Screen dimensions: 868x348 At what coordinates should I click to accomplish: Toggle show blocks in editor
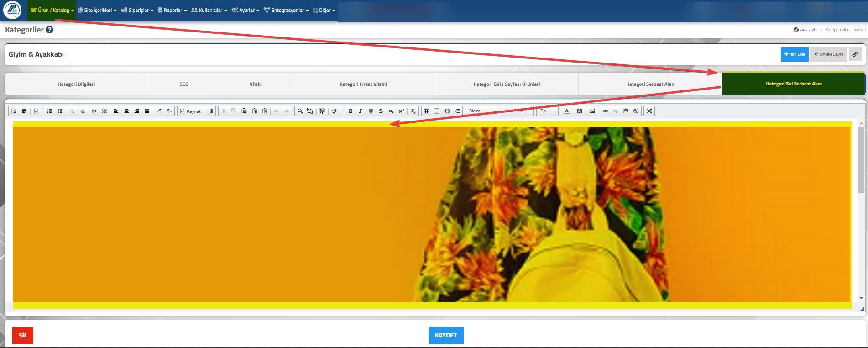210,111
